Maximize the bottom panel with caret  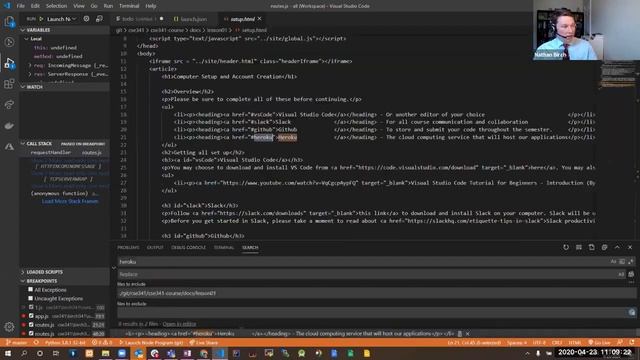[x=617, y=247]
